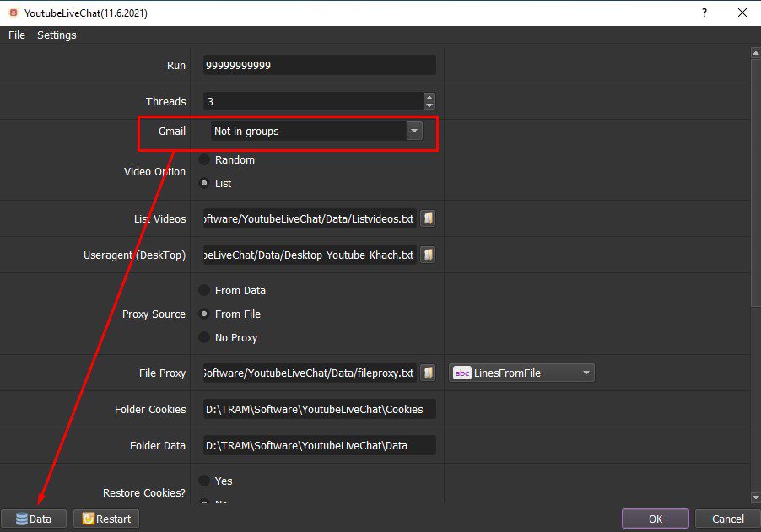This screenshot has width=761, height=532.
Task: Click the 'Folder Data' label
Action: click(x=158, y=445)
